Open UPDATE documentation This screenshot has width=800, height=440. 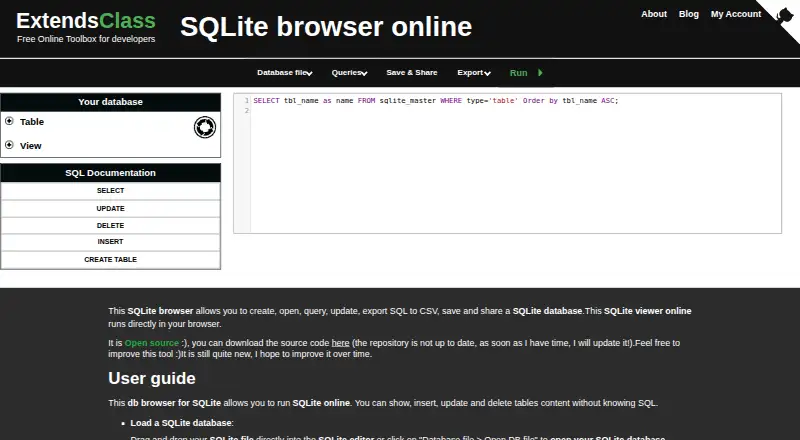(x=111, y=208)
